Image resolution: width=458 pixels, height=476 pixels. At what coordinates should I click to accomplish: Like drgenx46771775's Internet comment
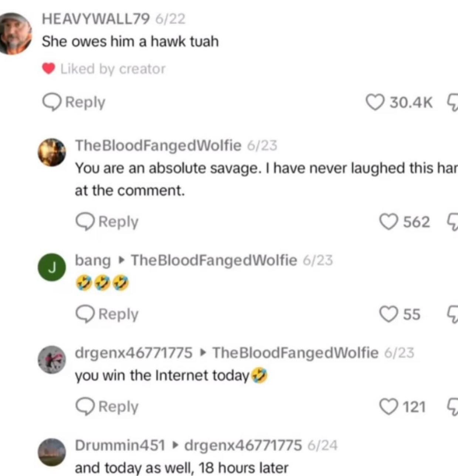point(388,407)
